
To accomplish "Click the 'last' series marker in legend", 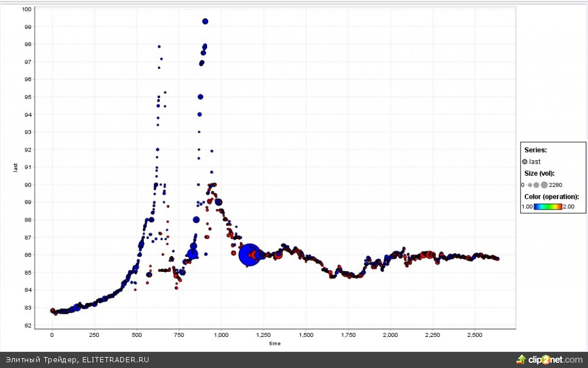I will [x=525, y=162].
